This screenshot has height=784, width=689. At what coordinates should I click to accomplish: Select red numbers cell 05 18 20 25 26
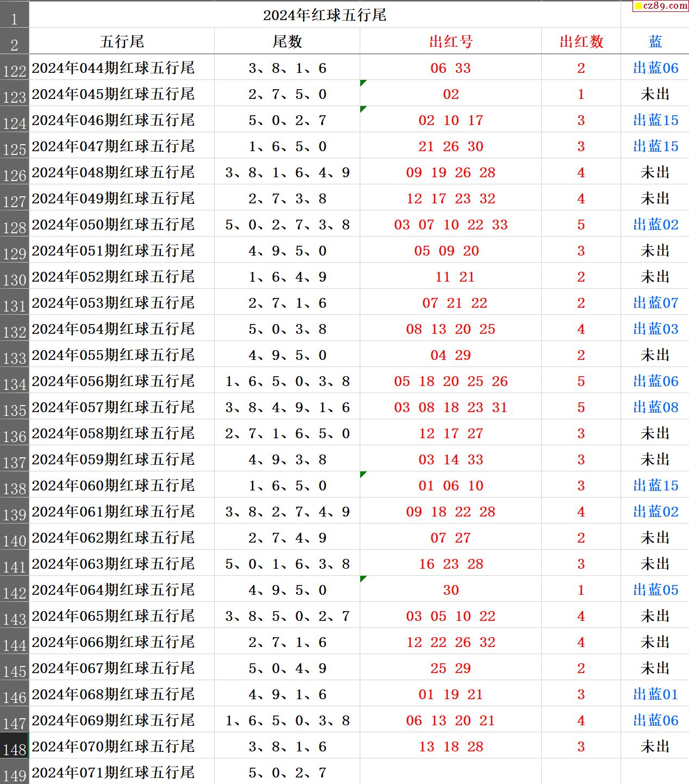tap(450, 381)
